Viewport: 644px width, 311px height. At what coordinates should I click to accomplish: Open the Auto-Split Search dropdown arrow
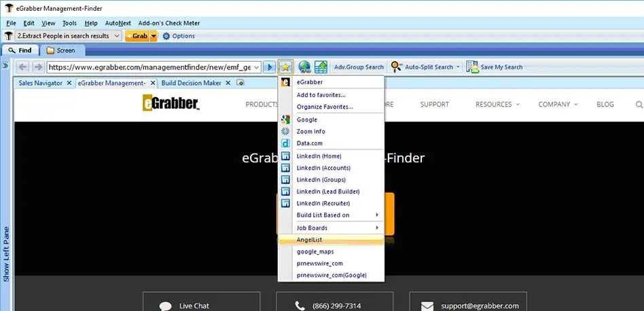pyautogui.click(x=458, y=67)
